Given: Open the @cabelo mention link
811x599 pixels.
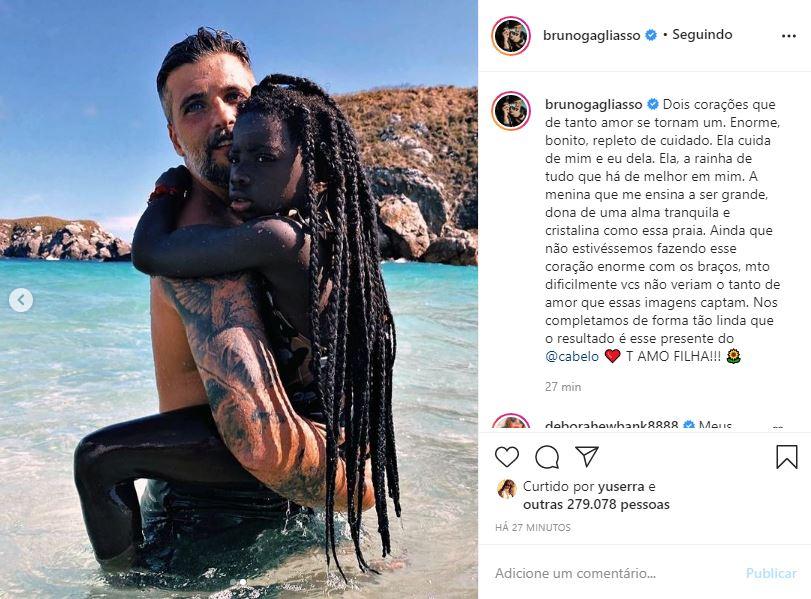Looking at the screenshot, I should click(572, 356).
